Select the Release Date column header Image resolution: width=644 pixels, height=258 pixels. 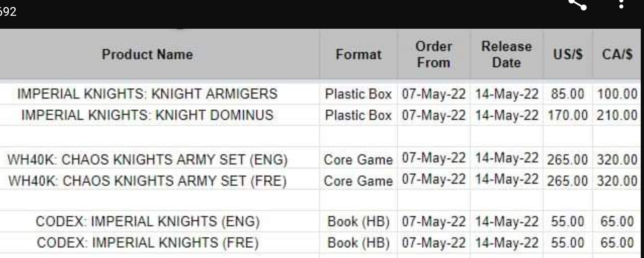point(506,54)
